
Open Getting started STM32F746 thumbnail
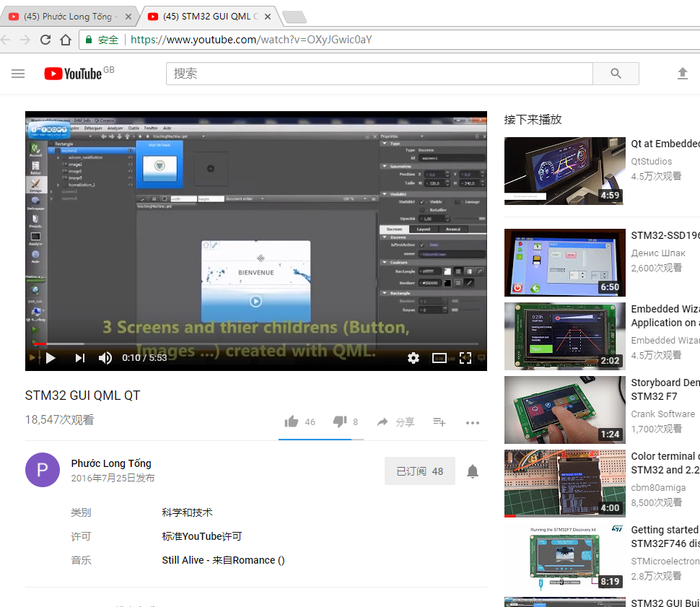(565, 557)
